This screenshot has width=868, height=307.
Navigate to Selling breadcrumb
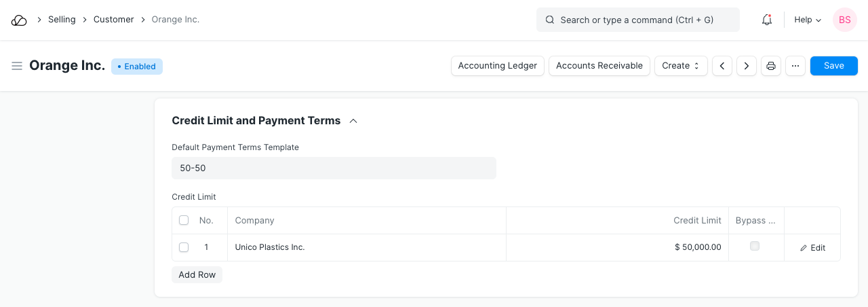pos(62,20)
